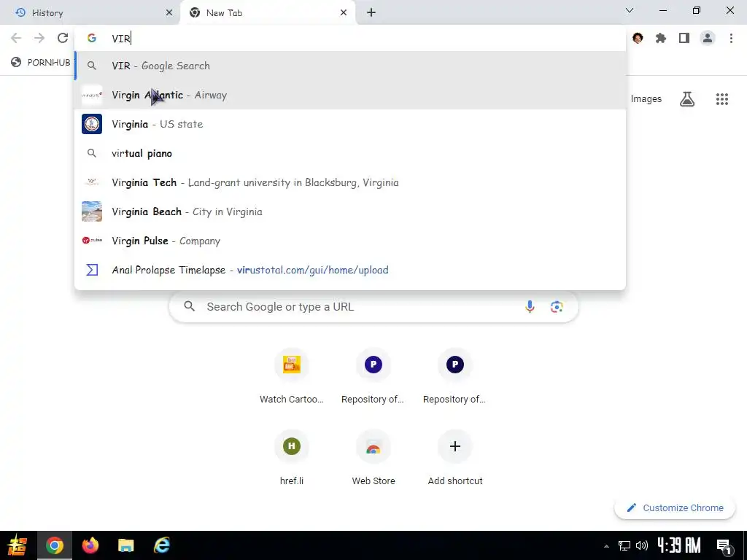Open the volume speaker tray icon
747x560 pixels.
[x=642, y=545]
